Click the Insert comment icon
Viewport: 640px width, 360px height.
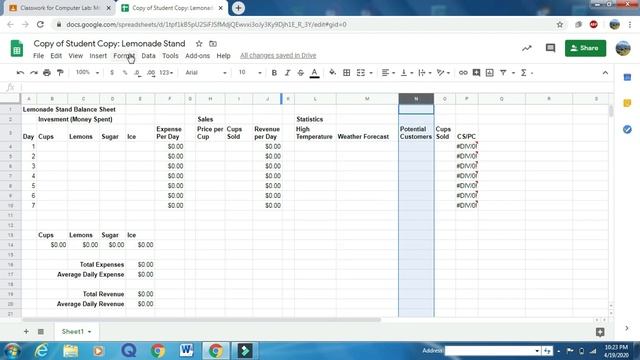(476, 73)
